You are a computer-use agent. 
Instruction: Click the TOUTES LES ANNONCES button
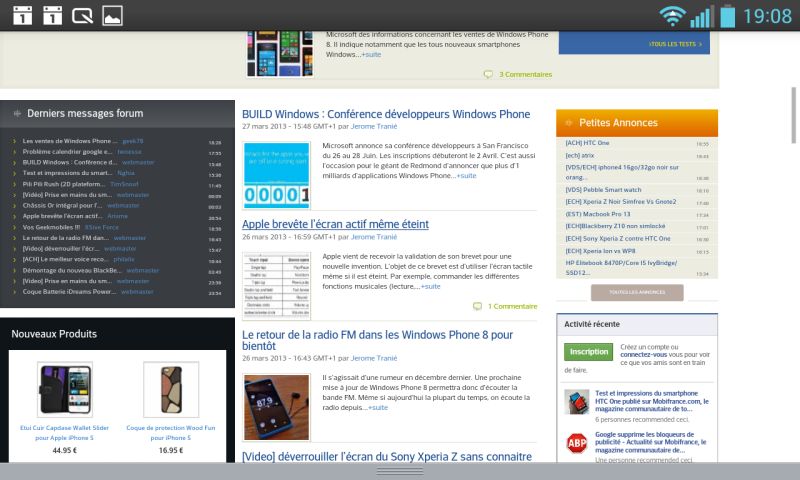click(x=637, y=292)
